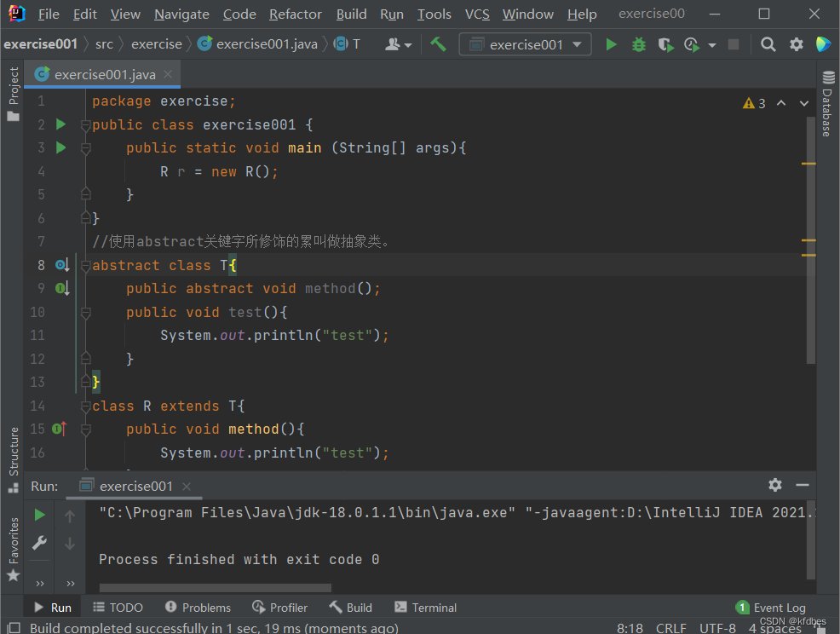Open Search Everywhere magnifier icon
This screenshot has height=634, width=840.
point(768,44)
